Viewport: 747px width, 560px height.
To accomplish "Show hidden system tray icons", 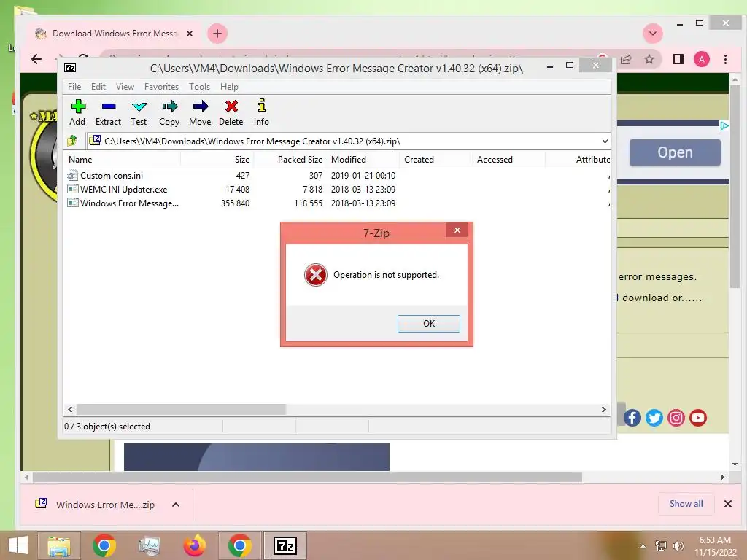I will pos(643,545).
